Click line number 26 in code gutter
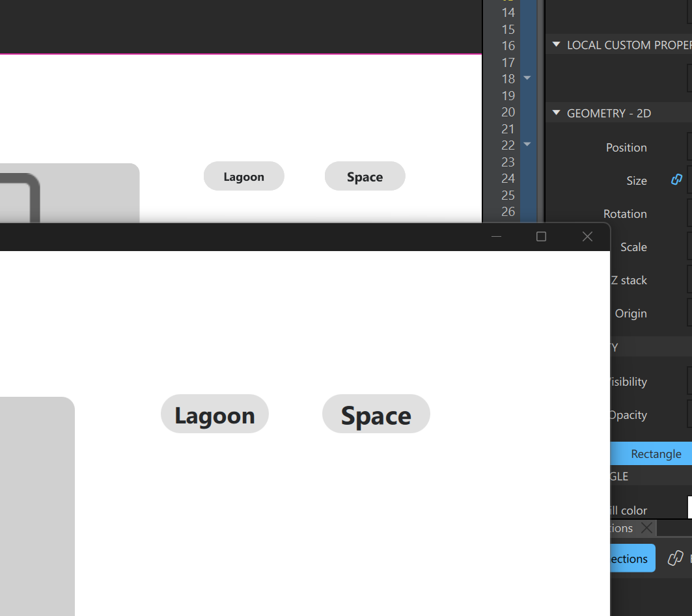This screenshot has width=692, height=616. click(508, 211)
